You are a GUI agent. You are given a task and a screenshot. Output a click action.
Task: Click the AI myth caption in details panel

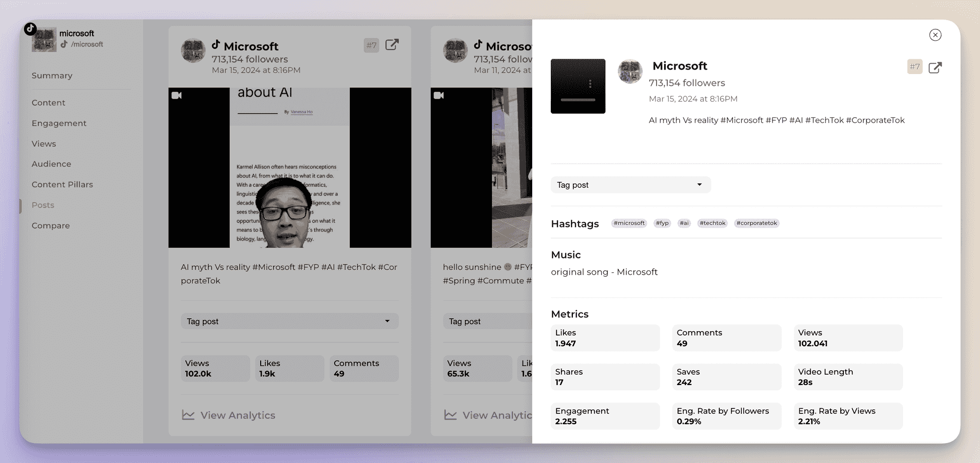pos(777,120)
